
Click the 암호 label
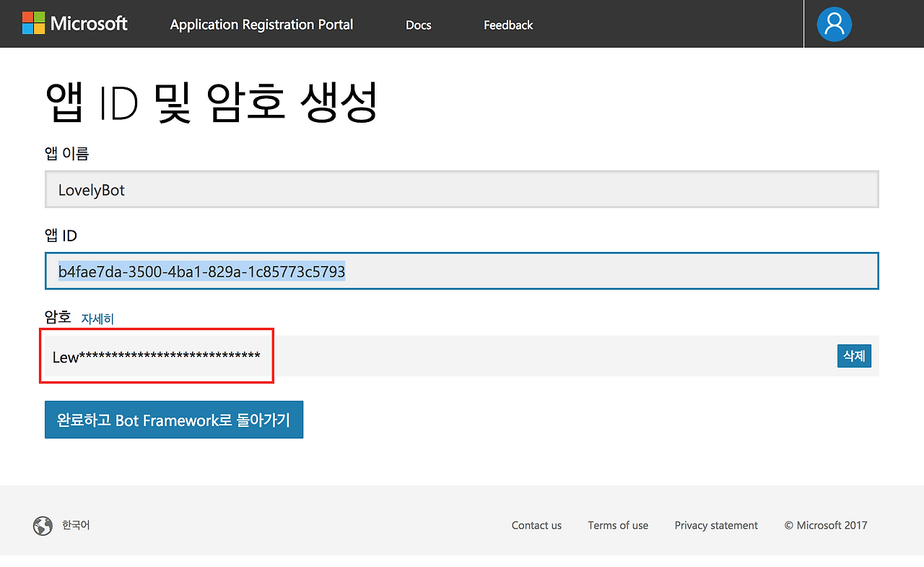coord(58,317)
